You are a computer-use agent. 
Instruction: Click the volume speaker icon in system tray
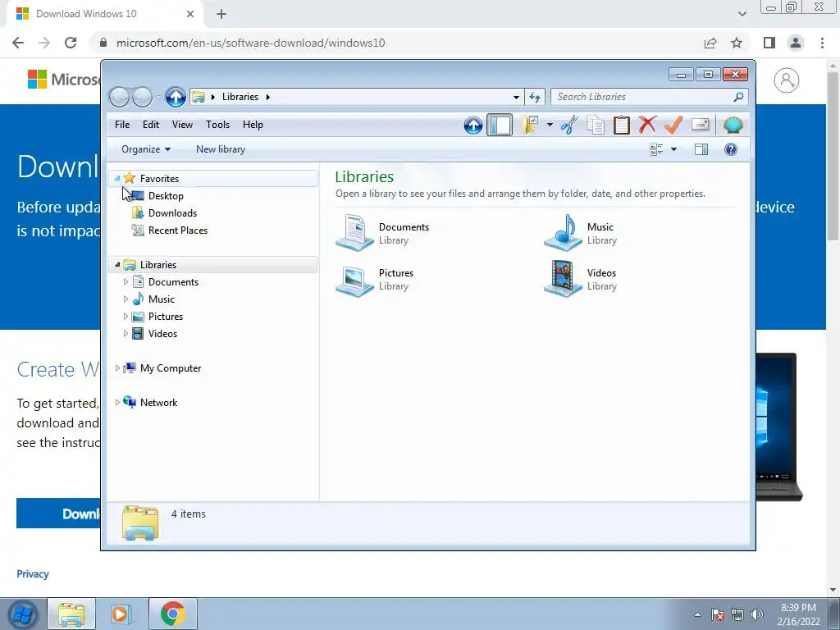coord(757,614)
